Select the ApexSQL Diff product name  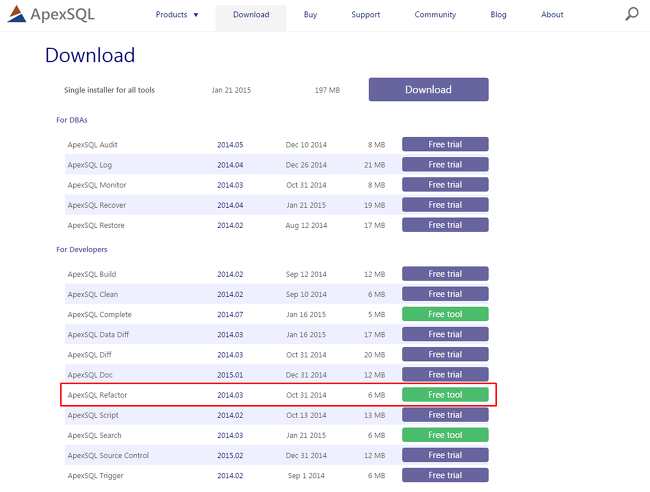(x=90, y=355)
